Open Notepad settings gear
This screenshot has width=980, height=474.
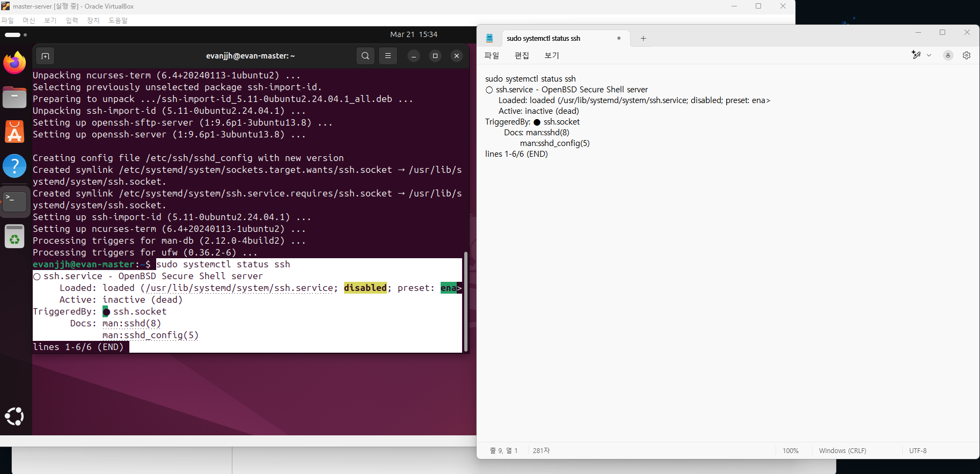coord(967,55)
